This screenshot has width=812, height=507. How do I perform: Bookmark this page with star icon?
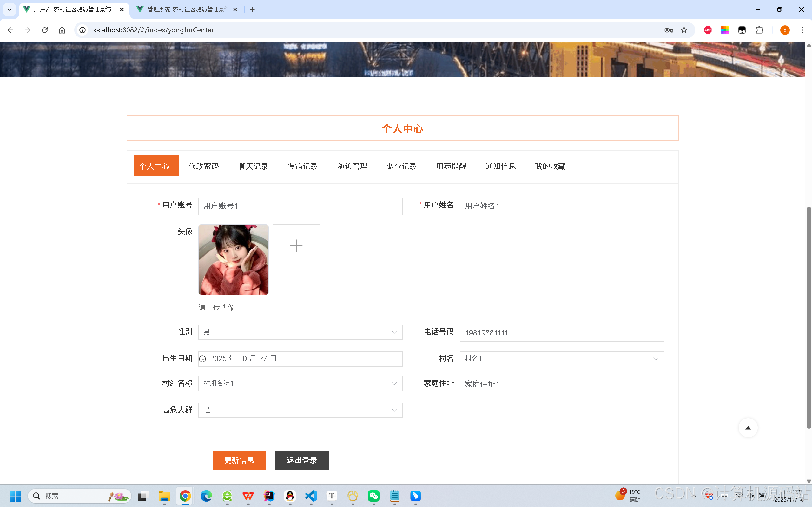[684, 30]
